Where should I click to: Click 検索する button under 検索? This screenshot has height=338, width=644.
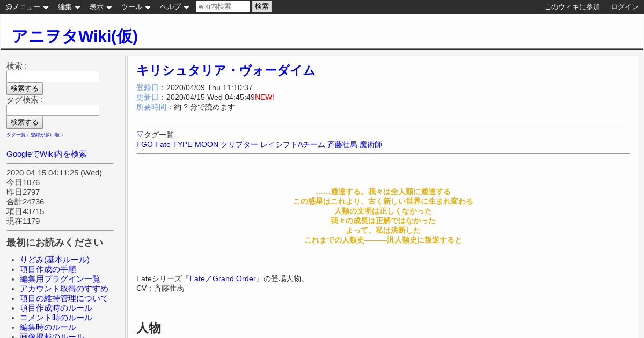click(25, 89)
